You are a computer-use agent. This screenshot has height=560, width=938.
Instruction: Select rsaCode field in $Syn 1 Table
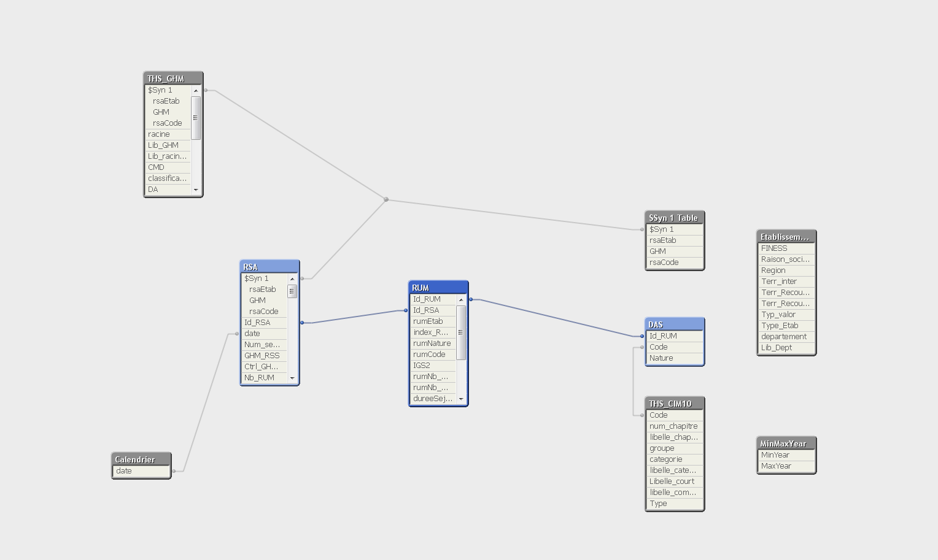point(675,263)
